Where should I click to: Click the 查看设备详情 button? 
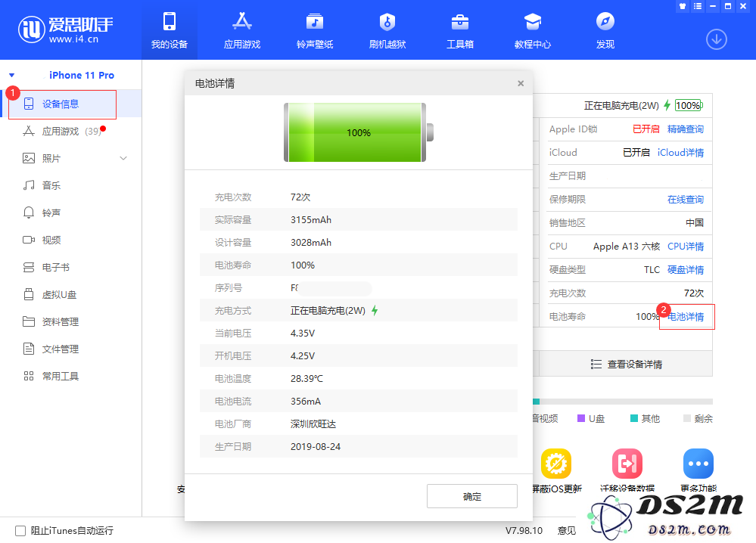626,364
